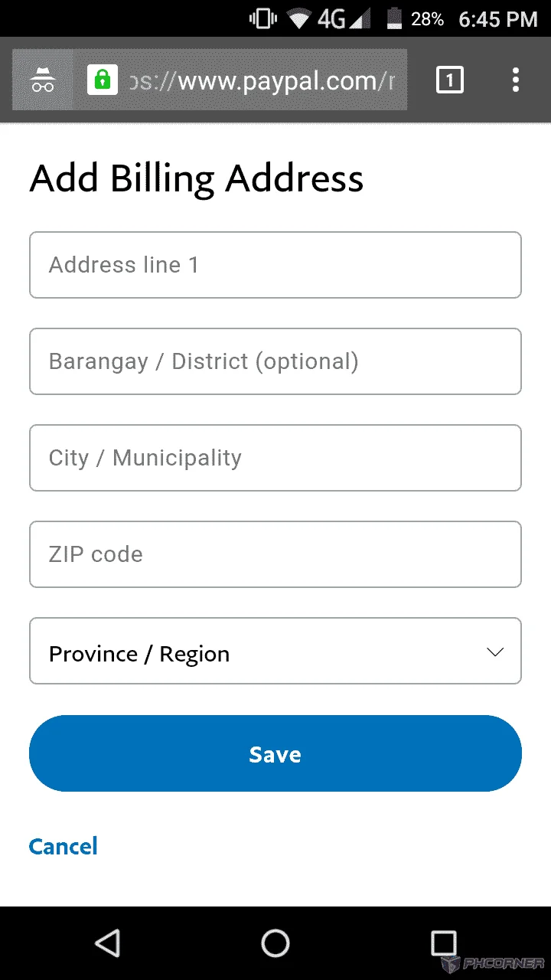Tap the Wi-Fi signal status icon

pos(300,19)
